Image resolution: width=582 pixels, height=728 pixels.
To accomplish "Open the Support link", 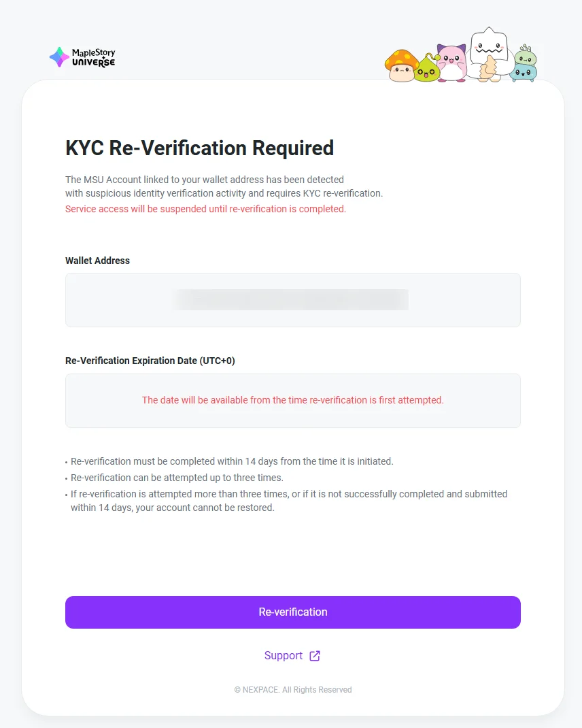I will coord(284,655).
